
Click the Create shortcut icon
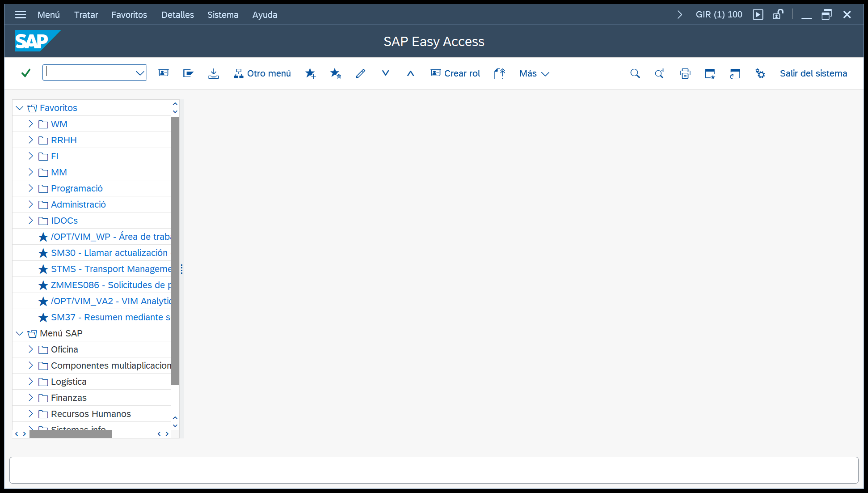pyautogui.click(x=735, y=73)
